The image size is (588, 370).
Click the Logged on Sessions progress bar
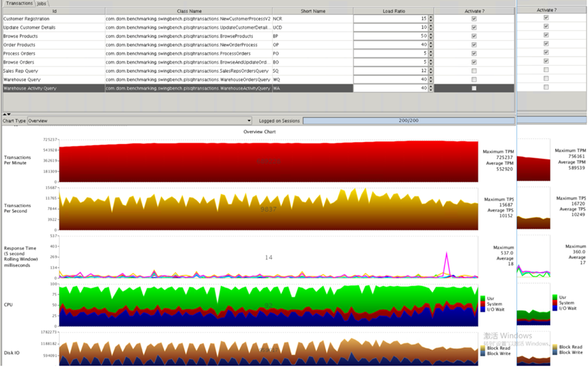click(409, 121)
